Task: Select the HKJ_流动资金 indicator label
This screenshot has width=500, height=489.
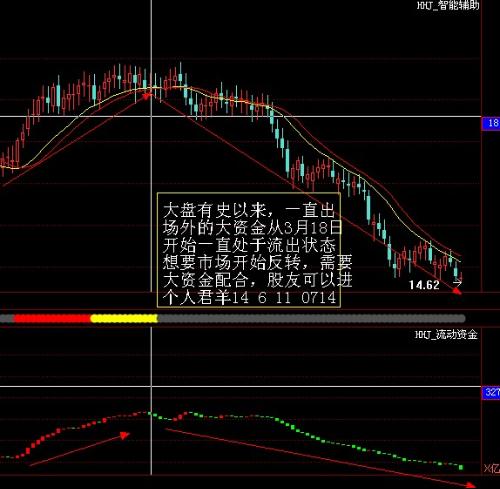Action: click(446, 334)
